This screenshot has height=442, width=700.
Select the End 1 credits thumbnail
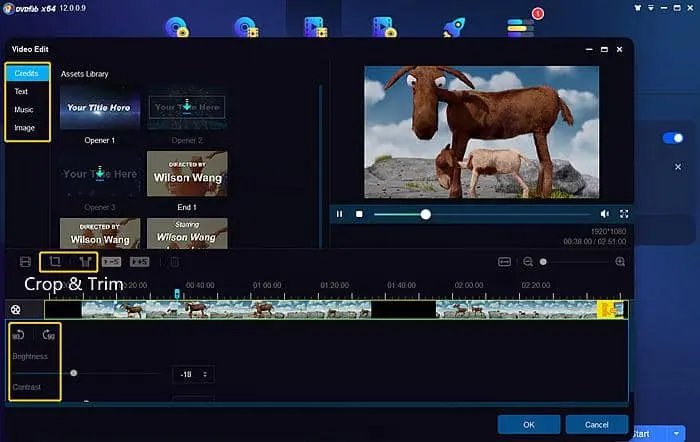pyautogui.click(x=187, y=174)
